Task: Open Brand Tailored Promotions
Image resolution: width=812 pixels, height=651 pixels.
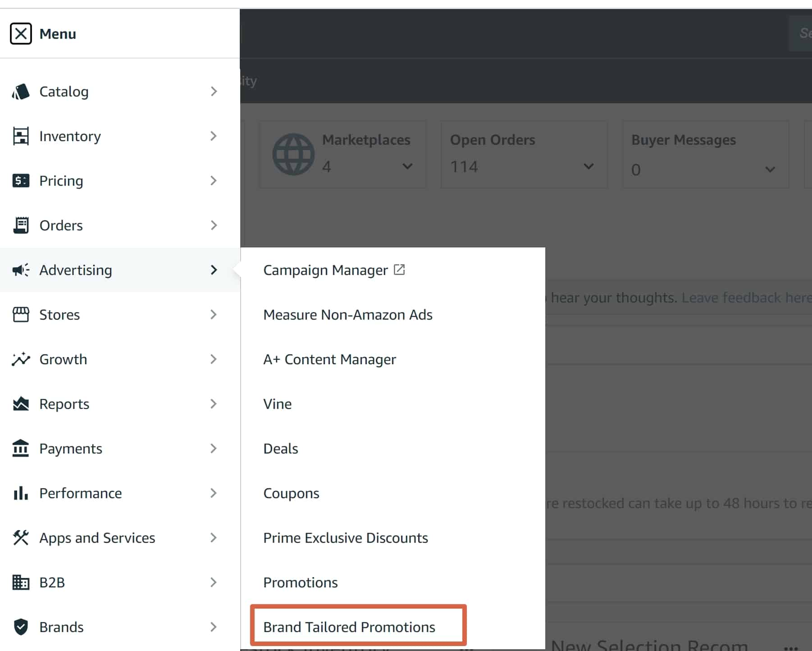Action: point(349,627)
